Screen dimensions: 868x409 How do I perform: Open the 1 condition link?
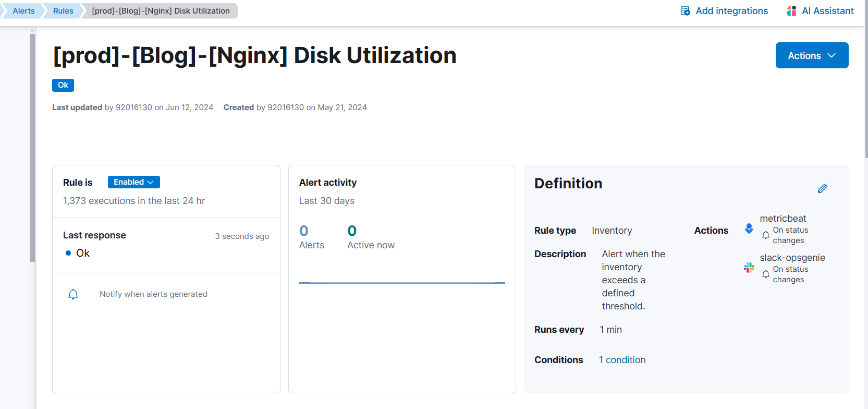[x=622, y=360]
